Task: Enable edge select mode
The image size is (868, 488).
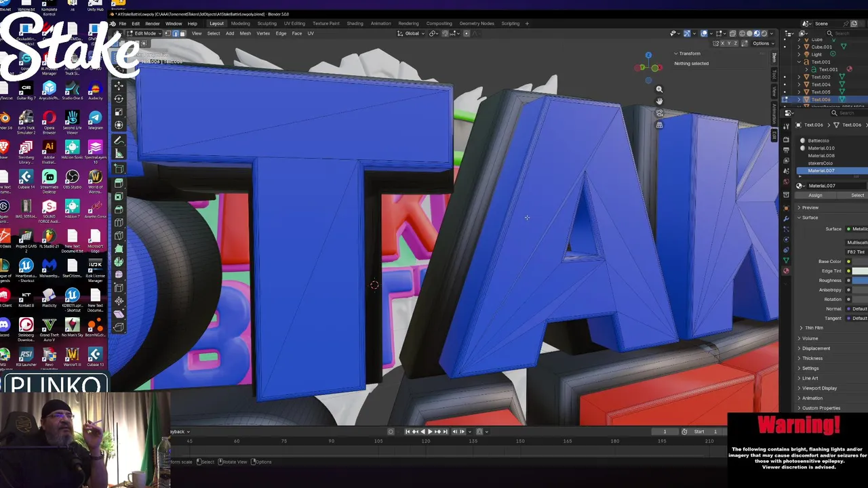Action: [176, 33]
